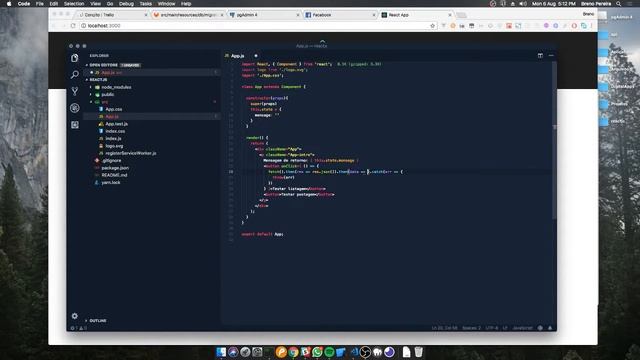This screenshot has width=640, height=360.
Task: Open the File menu
Action: [x=40, y=4]
